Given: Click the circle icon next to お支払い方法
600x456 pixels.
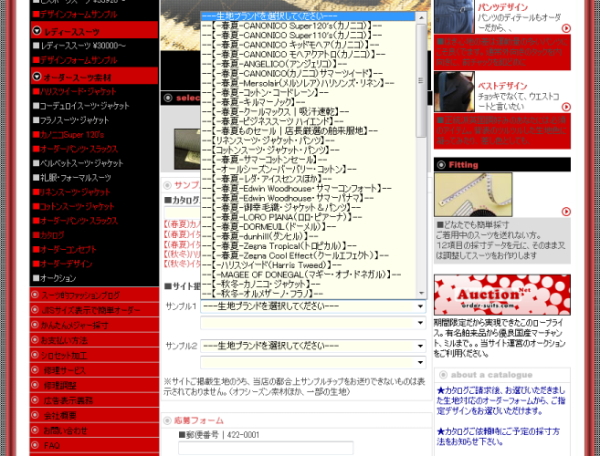Looking at the screenshot, I should [35, 340].
